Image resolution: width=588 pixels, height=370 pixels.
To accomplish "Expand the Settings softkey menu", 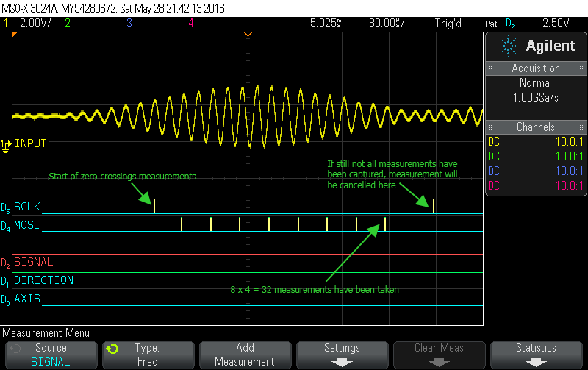I will [x=342, y=354].
